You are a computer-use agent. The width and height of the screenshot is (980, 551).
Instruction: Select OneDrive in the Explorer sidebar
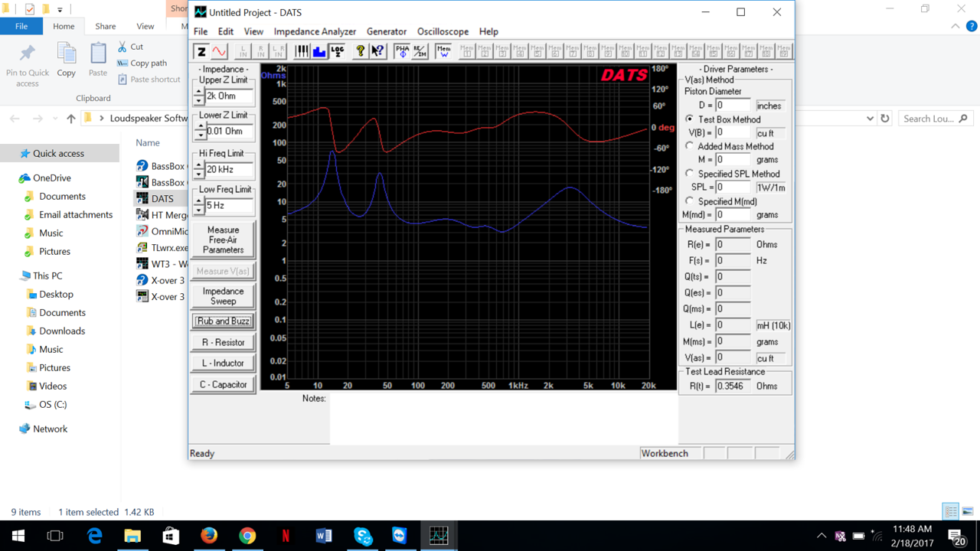click(52, 178)
